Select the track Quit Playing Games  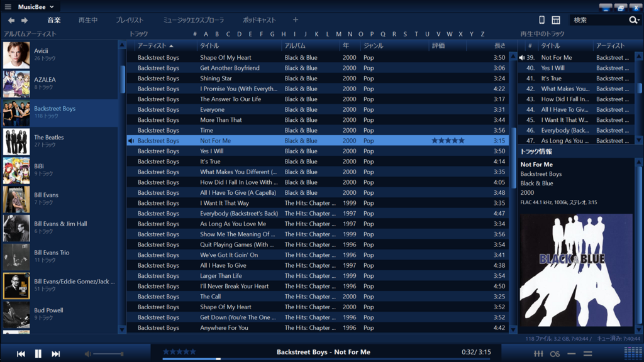tap(318, 244)
